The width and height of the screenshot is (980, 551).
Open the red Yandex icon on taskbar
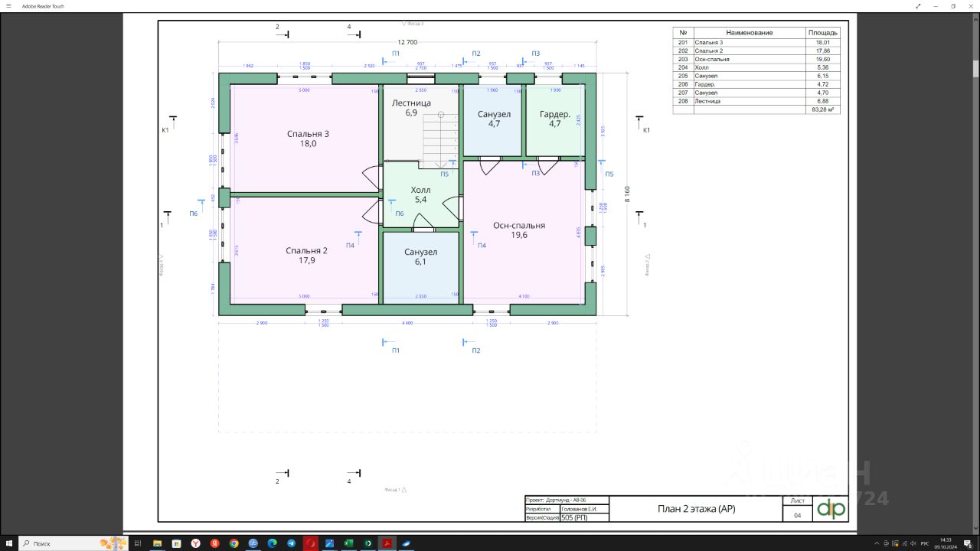coord(215,543)
